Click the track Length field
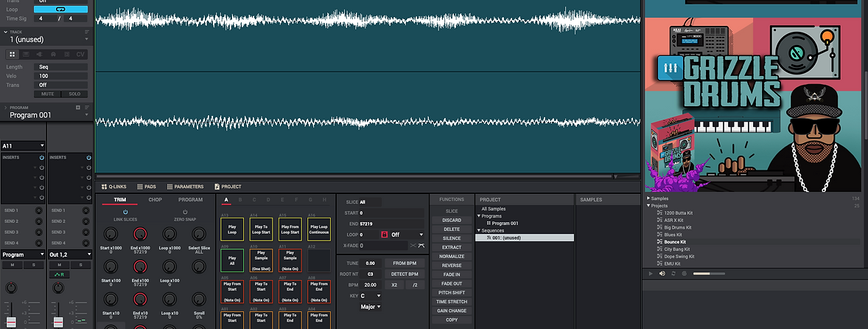Viewport: 868px width, 329px height. tap(60, 67)
